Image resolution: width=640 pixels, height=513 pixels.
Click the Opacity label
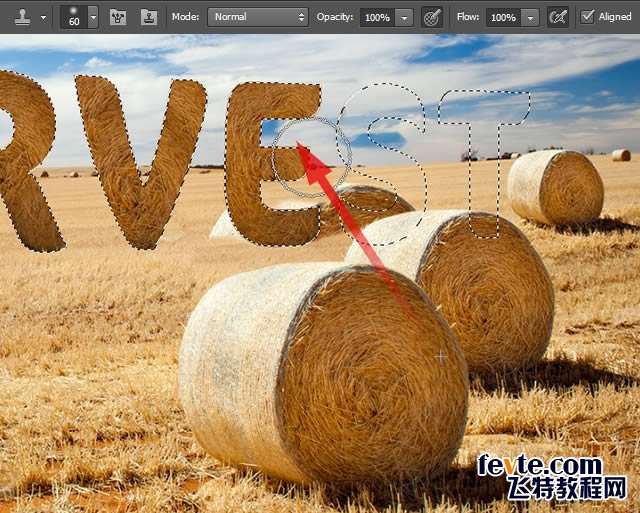coord(335,18)
